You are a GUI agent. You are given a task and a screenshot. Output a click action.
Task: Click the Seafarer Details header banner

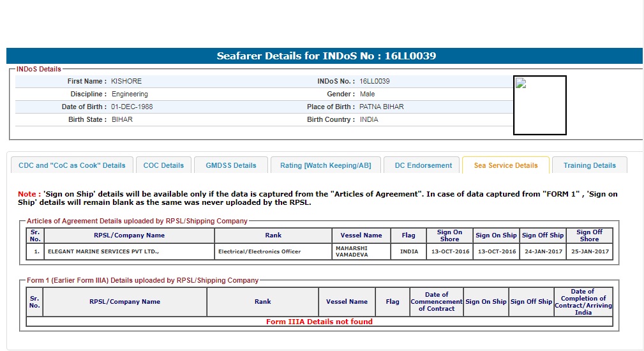326,56
